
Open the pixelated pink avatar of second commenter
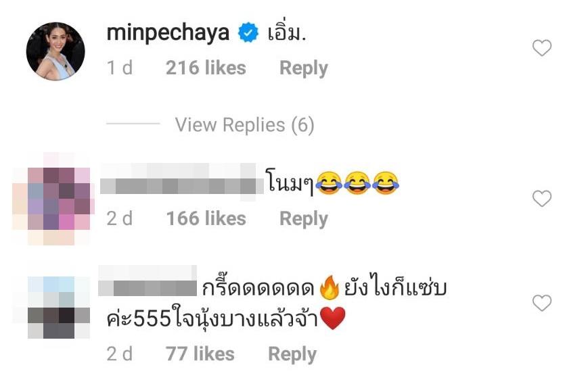pyautogui.click(x=53, y=199)
